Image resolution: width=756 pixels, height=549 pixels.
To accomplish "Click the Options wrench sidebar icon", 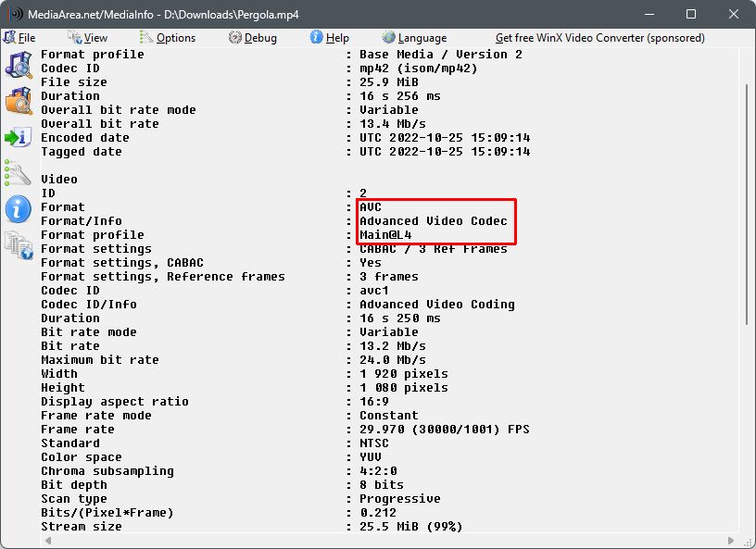I will (x=18, y=172).
